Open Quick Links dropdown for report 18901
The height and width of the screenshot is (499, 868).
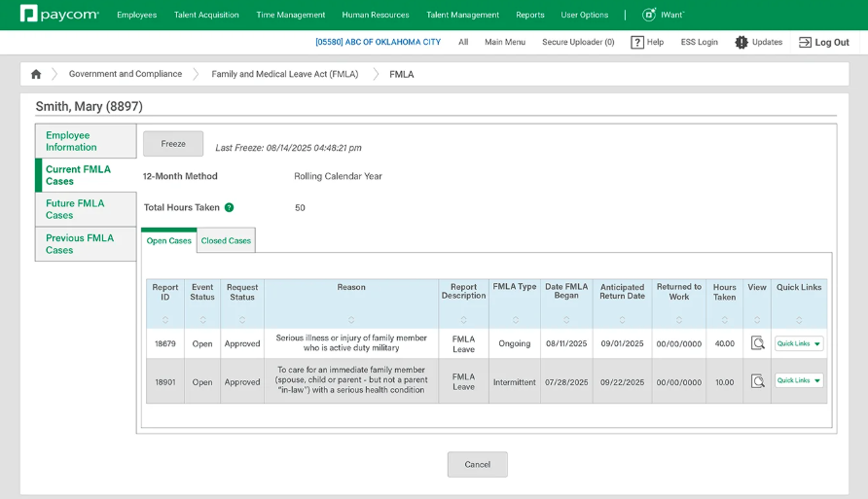point(799,380)
